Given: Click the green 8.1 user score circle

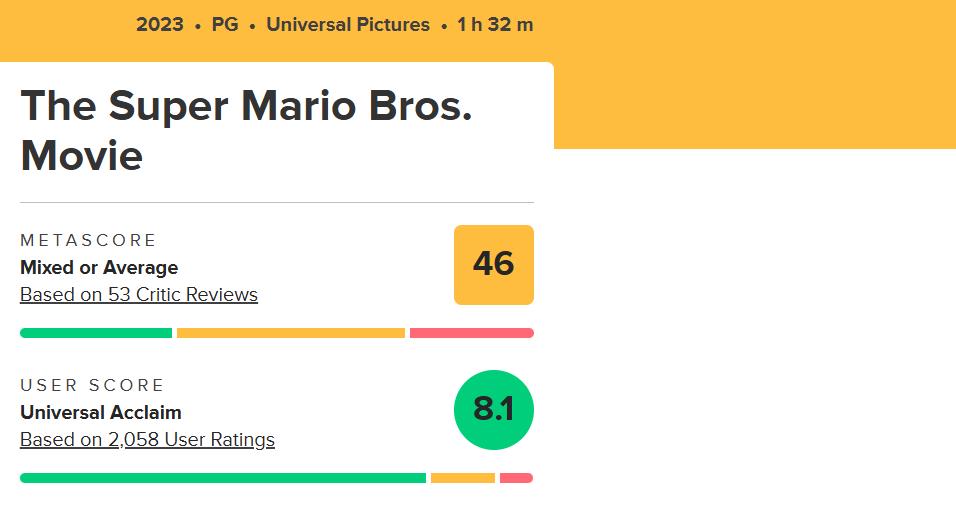Looking at the screenshot, I should (x=493, y=410).
